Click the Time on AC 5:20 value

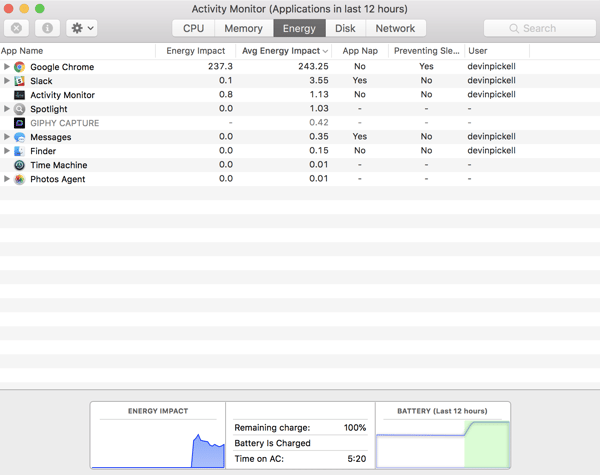357,459
